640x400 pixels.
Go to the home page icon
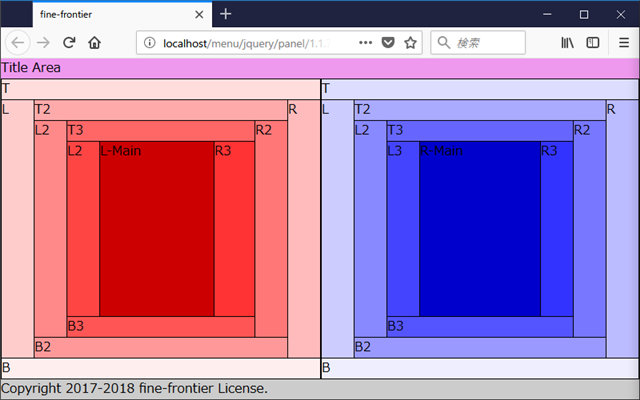click(x=94, y=42)
